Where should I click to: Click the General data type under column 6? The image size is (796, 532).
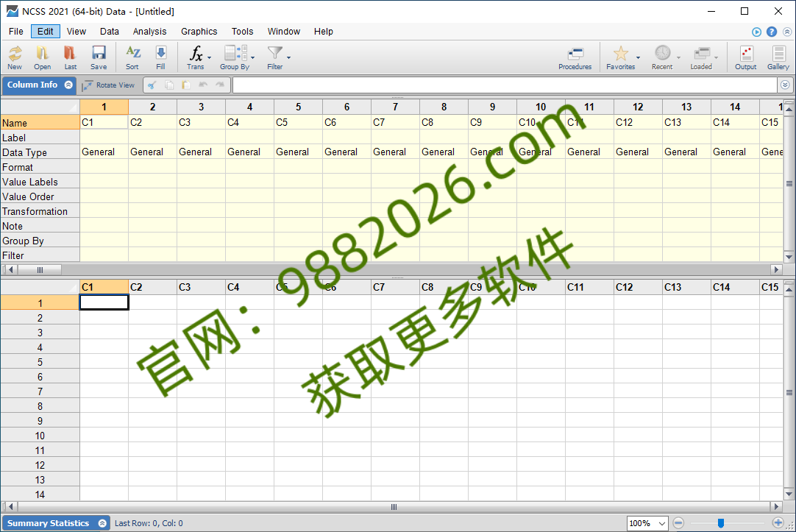point(347,152)
